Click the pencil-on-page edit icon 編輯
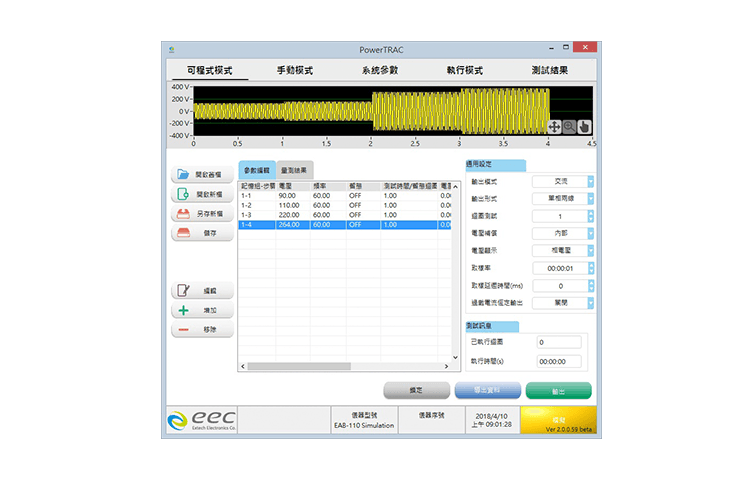Viewport: 732px width, 480px height. click(x=183, y=290)
